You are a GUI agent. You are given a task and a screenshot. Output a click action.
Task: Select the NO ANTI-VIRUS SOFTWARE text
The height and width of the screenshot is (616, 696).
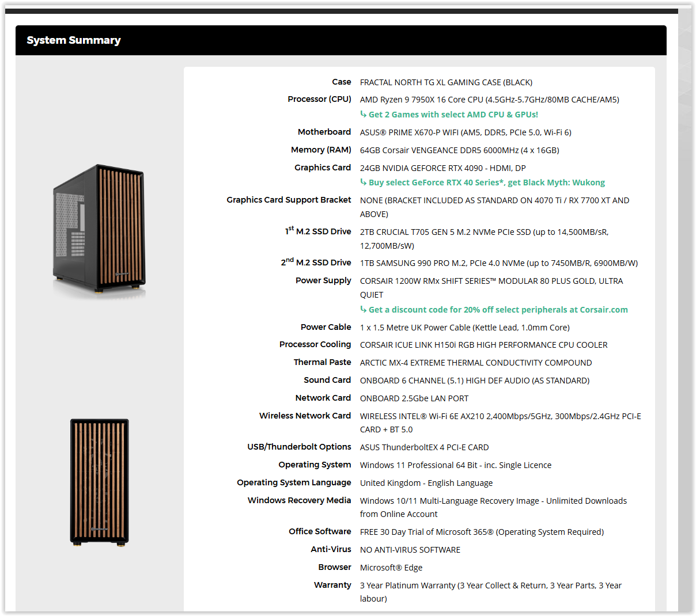click(410, 550)
